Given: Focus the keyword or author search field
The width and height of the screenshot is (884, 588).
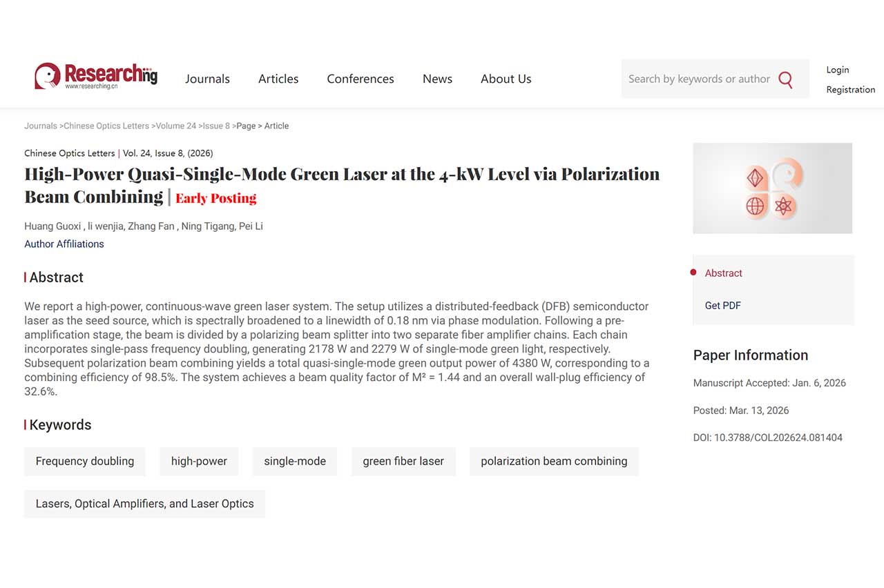Looking at the screenshot, I should click(698, 79).
